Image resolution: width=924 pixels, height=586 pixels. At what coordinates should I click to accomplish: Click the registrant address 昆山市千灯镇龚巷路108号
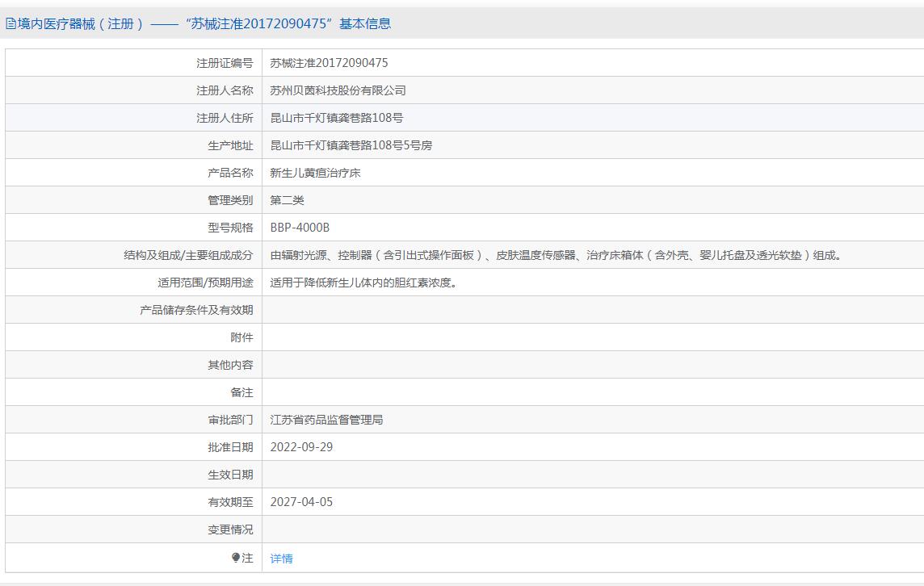click(x=336, y=118)
